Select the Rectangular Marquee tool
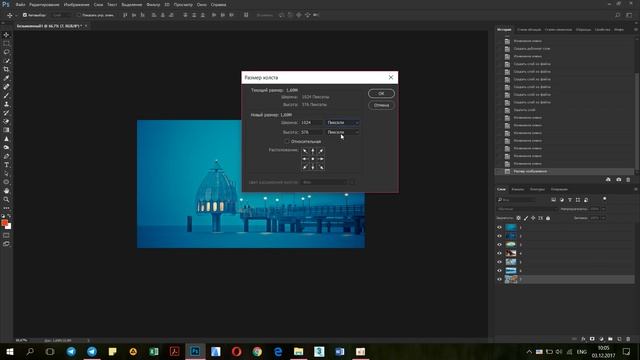This screenshot has height=360, width=640. (6, 43)
